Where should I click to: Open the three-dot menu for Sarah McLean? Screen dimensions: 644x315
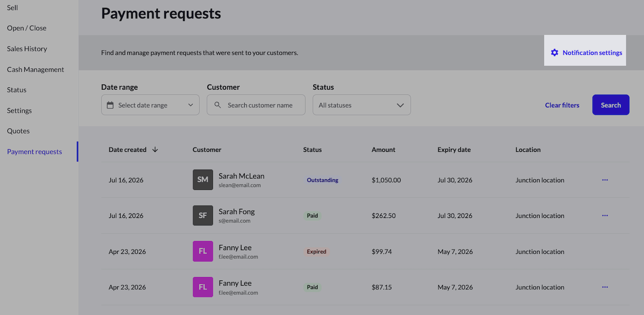coord(605,180)
